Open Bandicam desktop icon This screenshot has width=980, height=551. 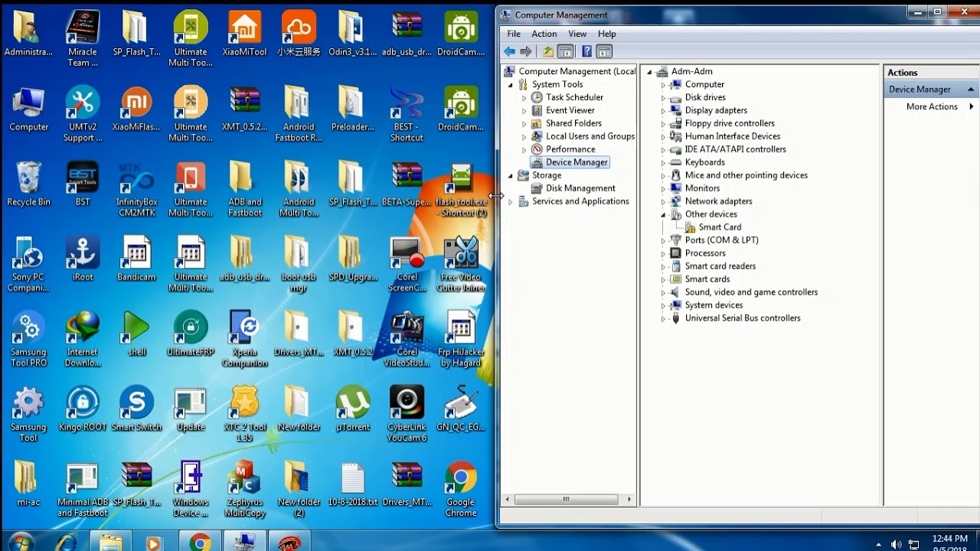coord(136,259)
